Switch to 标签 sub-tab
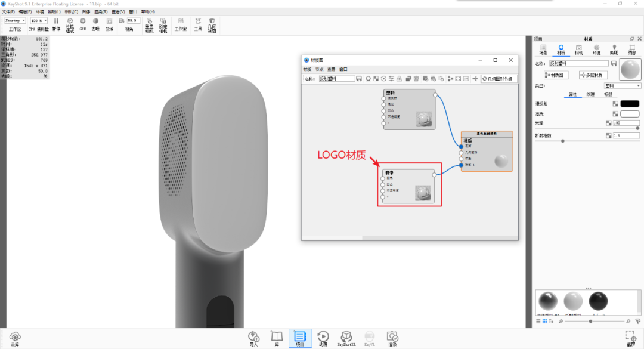This screenshot has height=349, width=644. 608,94
